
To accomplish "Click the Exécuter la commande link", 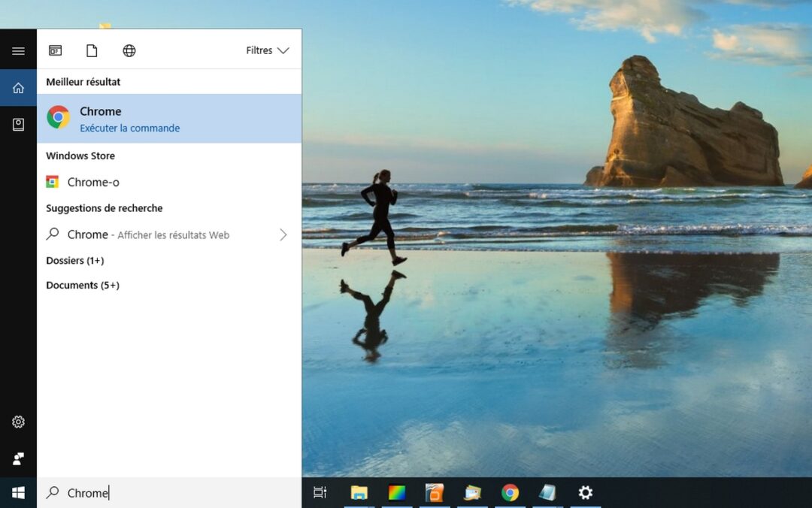I will coord(130,129).
